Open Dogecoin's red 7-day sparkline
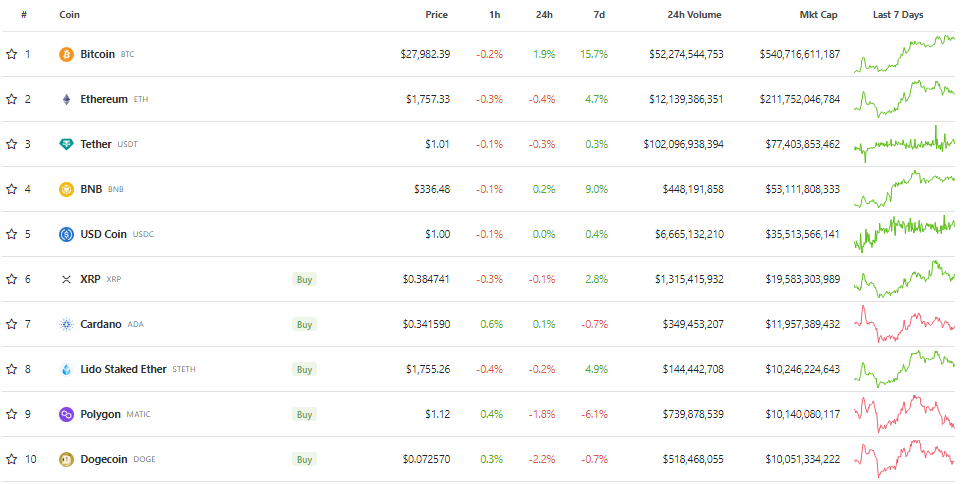Viewport: 976px width, 484px height. 904,459
